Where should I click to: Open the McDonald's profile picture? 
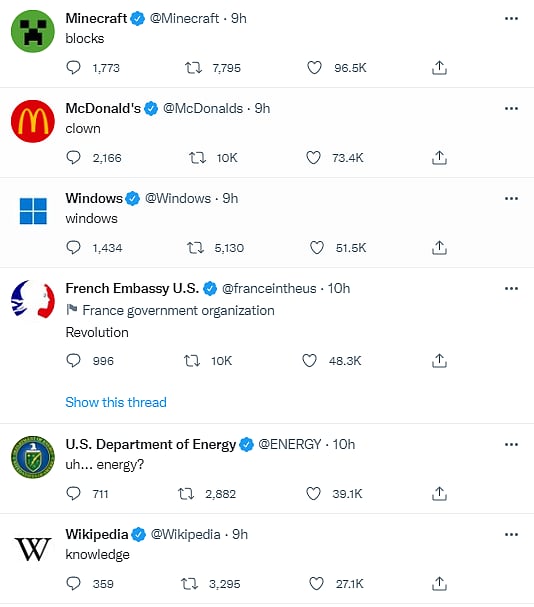point(33,121)
